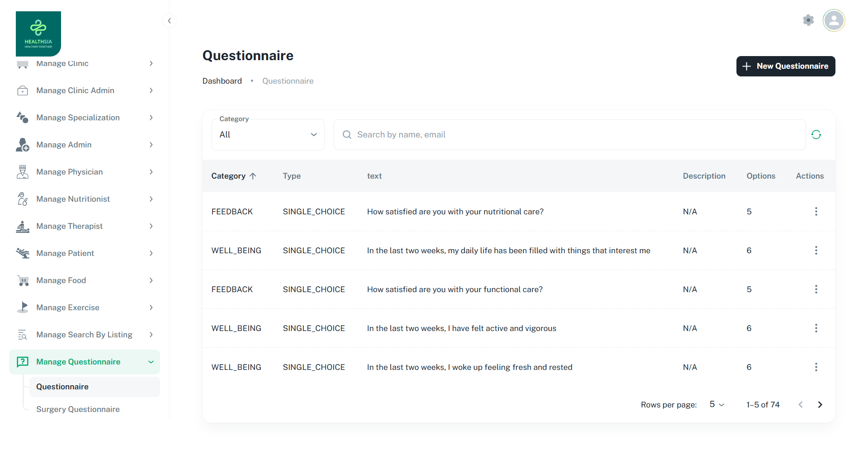Open the Category filter dropdown

pos(268,135)
